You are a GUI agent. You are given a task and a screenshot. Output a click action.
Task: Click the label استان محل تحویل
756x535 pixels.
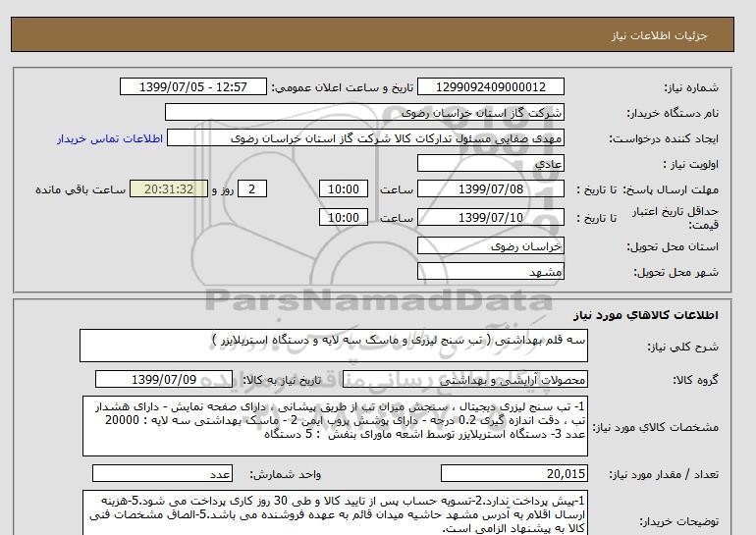point(673,246)
